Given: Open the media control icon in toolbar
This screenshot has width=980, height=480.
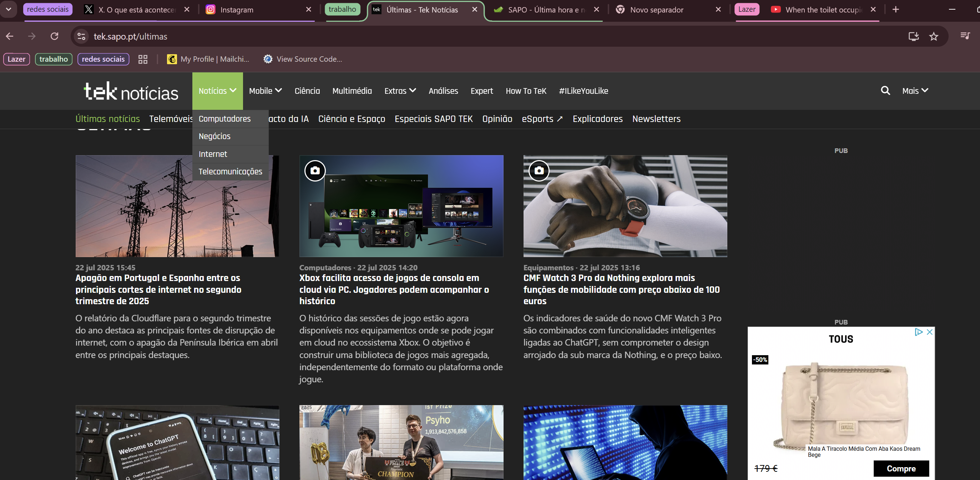Looking at the screenshot, I should (x=965, y=36).
